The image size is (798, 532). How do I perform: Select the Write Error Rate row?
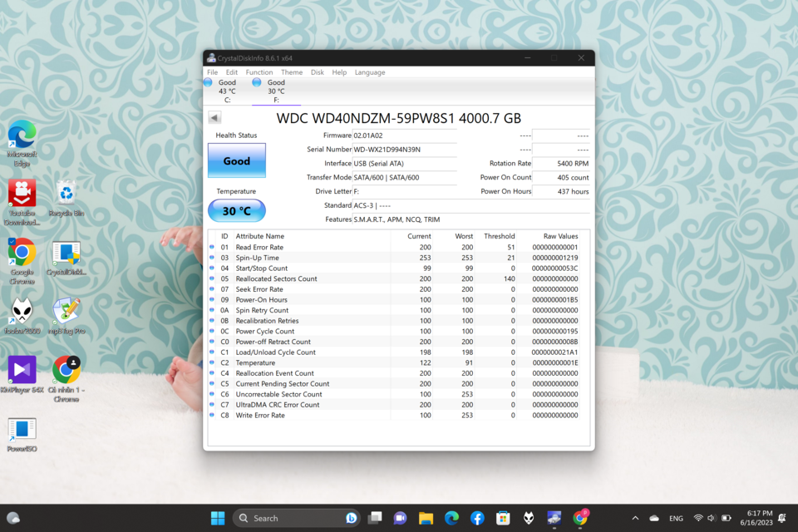click(x=395, y=416)
